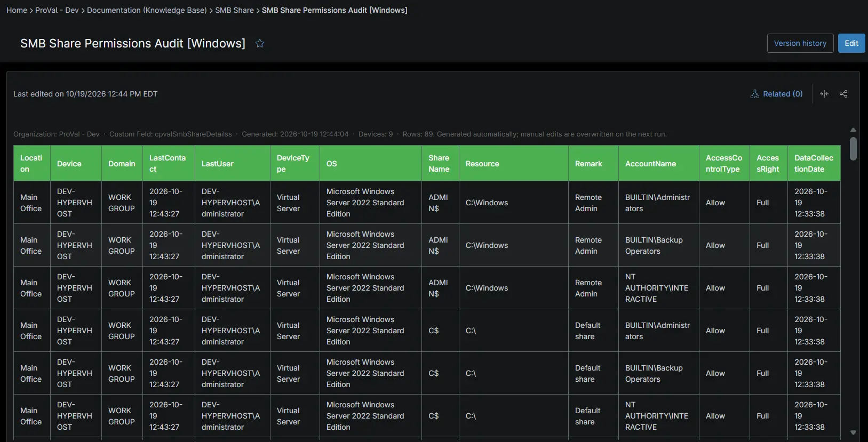Click the Last edited timestamp text
868x442 pixels.
pos(85,94)
